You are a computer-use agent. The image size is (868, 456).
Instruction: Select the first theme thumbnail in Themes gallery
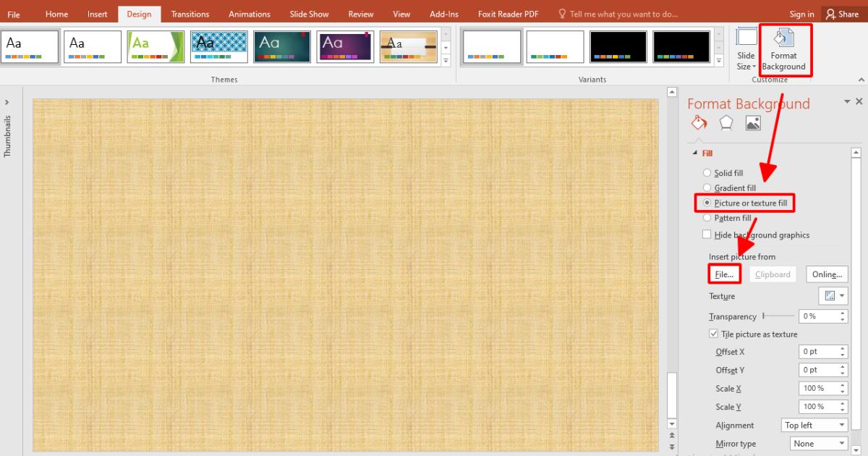point(30,46)
